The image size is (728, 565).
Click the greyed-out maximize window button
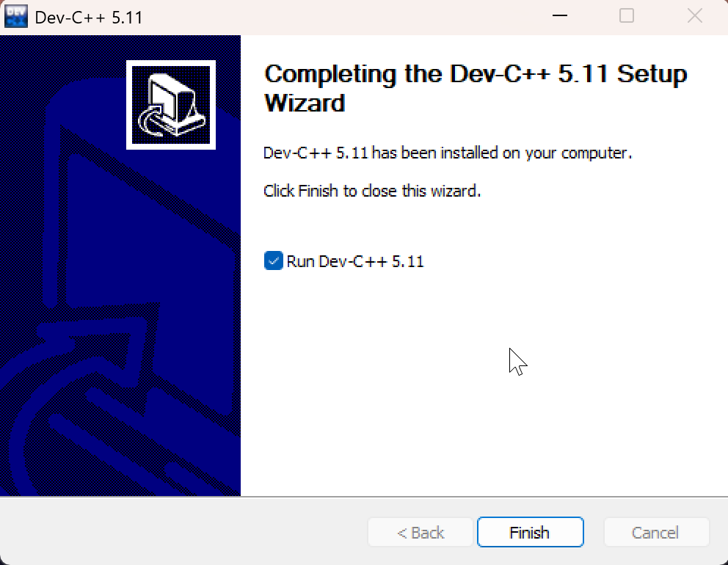(626, 16)
